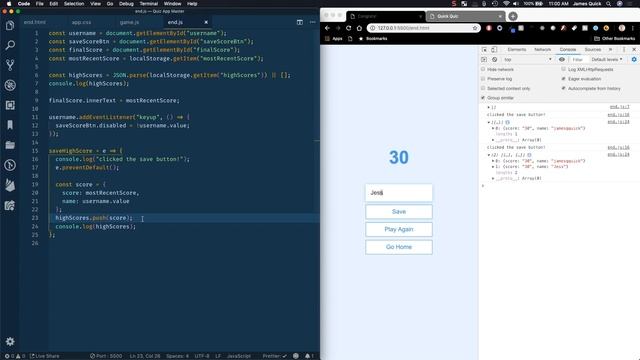The width and height of the screenshot is (640, 360).
Task: Switch to the Elements tab in DevTools
Action: click(x=517, y=49)
